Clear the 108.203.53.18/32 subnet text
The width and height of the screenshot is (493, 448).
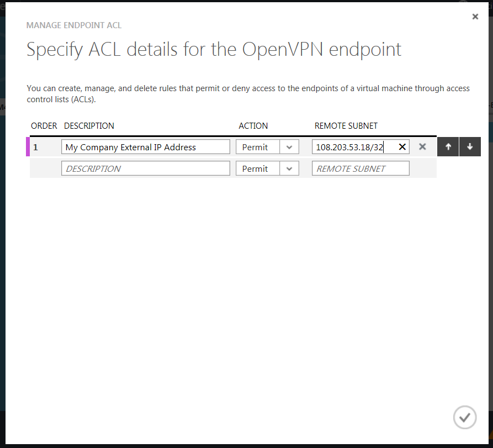[x=402, y=147]
